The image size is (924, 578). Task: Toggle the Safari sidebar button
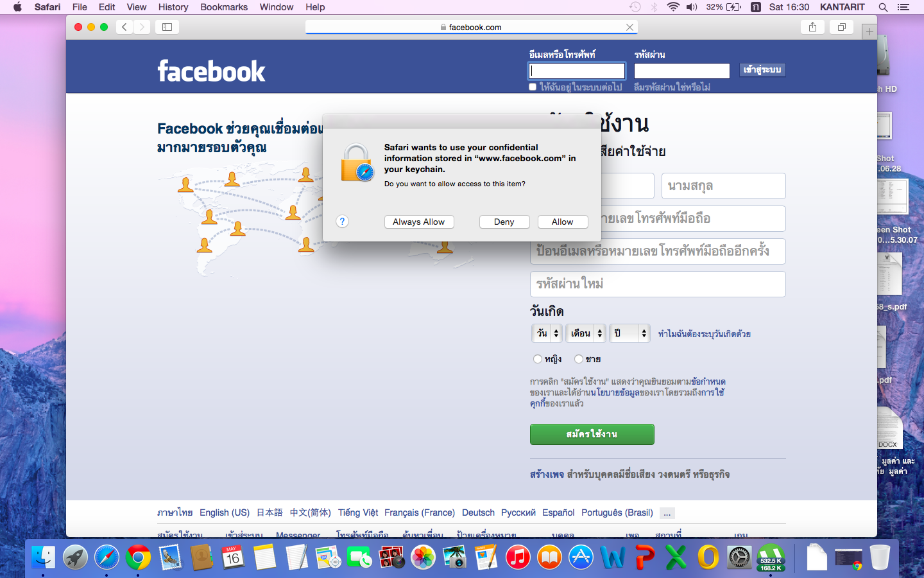click(x=167, y=27)
